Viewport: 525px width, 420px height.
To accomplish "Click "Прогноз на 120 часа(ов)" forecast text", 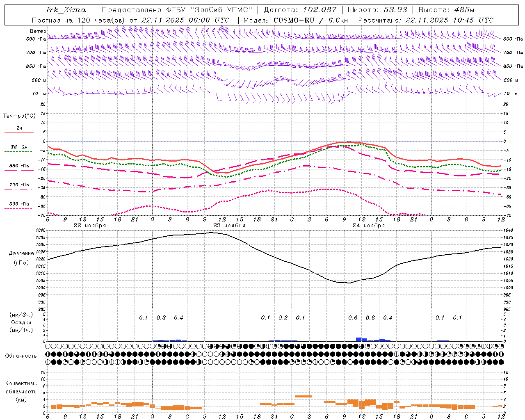I will pyautogui.click(x=79, y=20).
